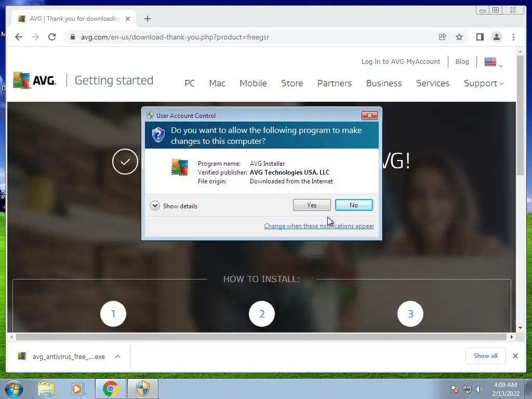This screenshot has width=532, height=399.
Task: Click the 'HOW TO INSTALL:' heading
Action: (x=261, y=279)
